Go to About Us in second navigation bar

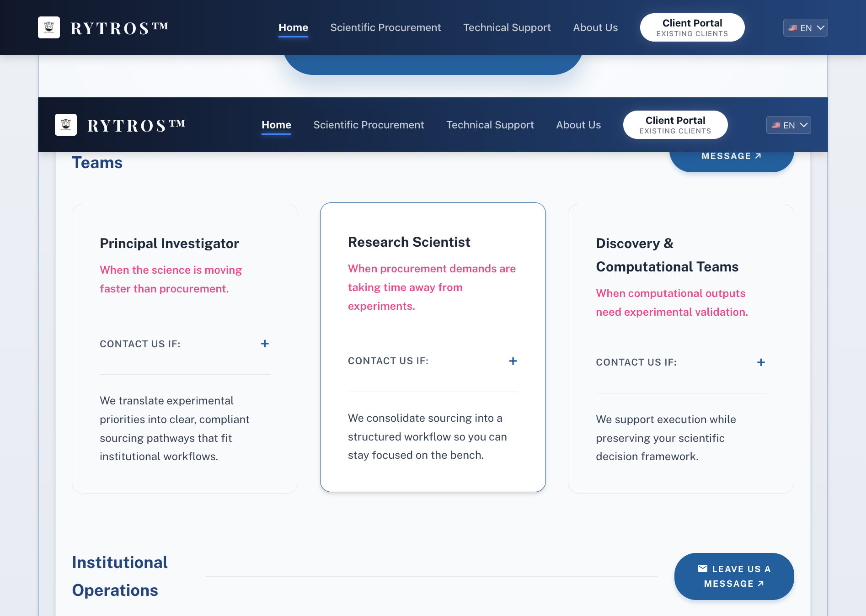[x=578, y=125]
